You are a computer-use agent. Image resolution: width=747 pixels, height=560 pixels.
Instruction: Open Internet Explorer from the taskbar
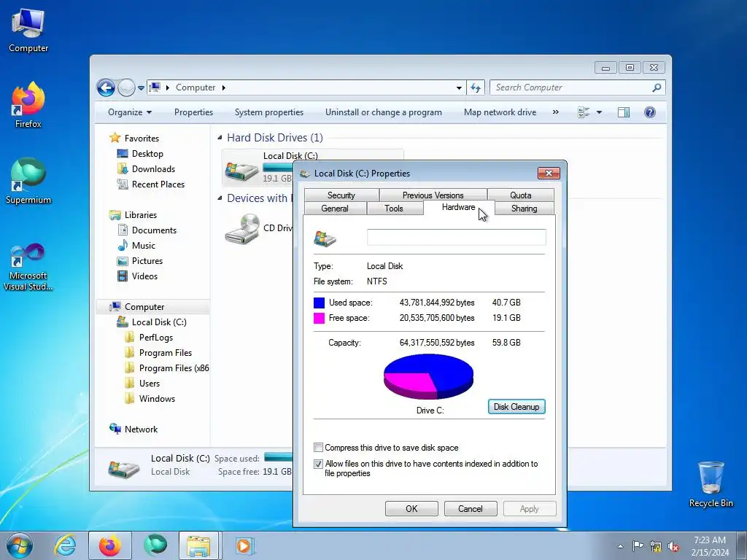(65, 545)
